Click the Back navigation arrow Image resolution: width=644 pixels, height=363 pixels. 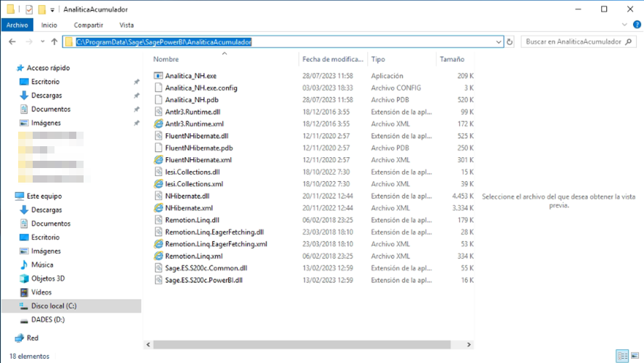(12, 41)
